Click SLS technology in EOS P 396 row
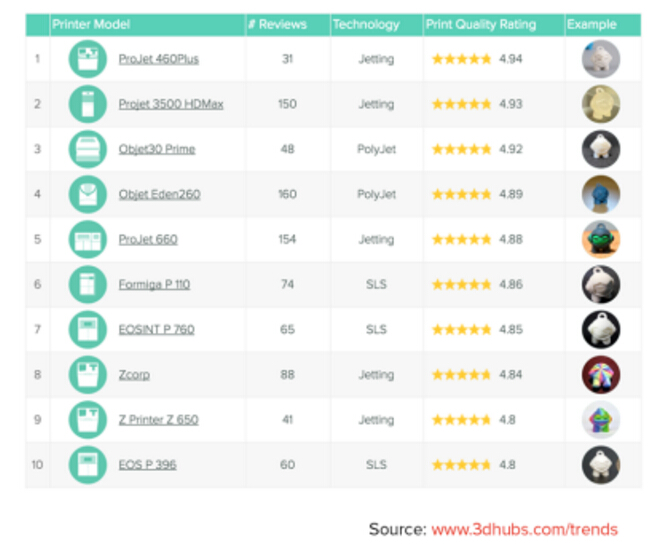Image resolution: width=655 pixels, height=556 pixels. point(376,465)
